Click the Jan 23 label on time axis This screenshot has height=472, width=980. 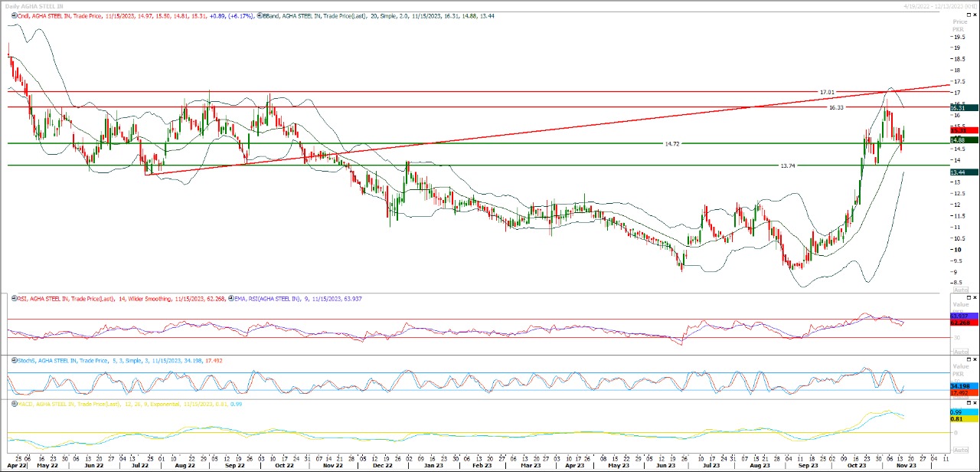coord(433,465)
